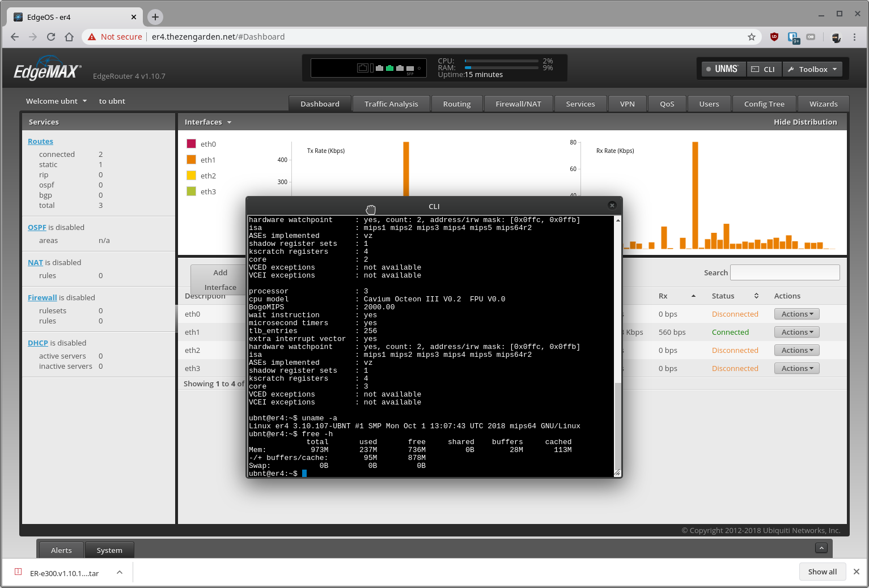Open the VPN tab

628,104
